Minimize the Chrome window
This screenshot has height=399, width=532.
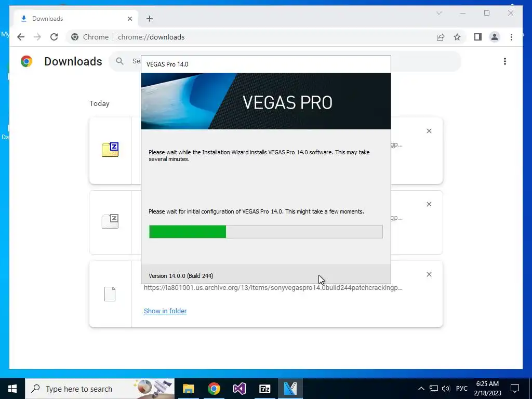click(463, 13)
